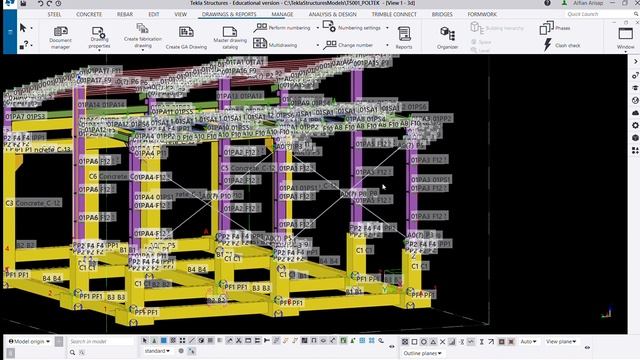Switch to the REBAR tab
The width and height of the screenshot is (640, 360).
(125, 14)
